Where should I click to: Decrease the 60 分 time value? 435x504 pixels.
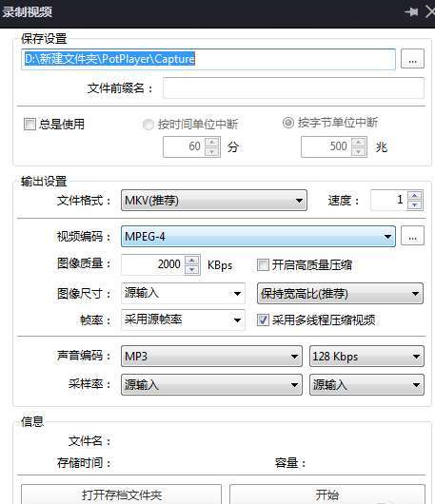pyautogui.click(x=212, y=152)
